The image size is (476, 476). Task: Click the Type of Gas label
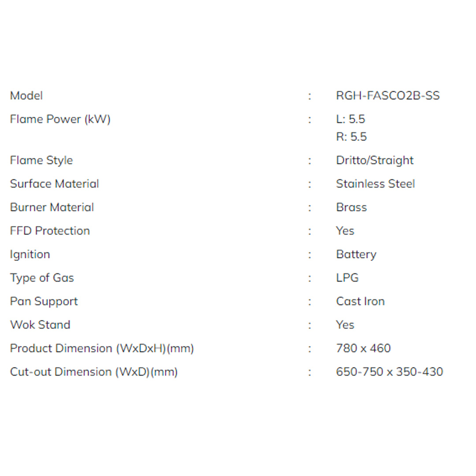tap(42, 278)
